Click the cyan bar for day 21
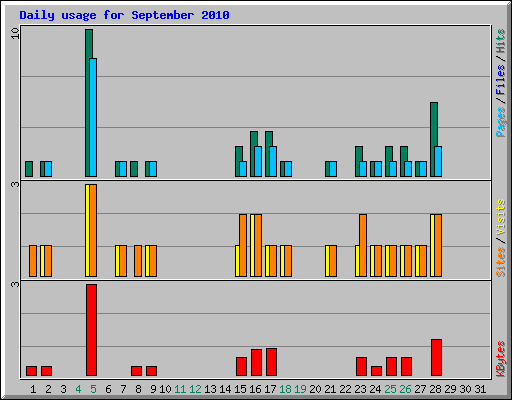This screenshot has height=400, width=512. click(x=333, y=169)
